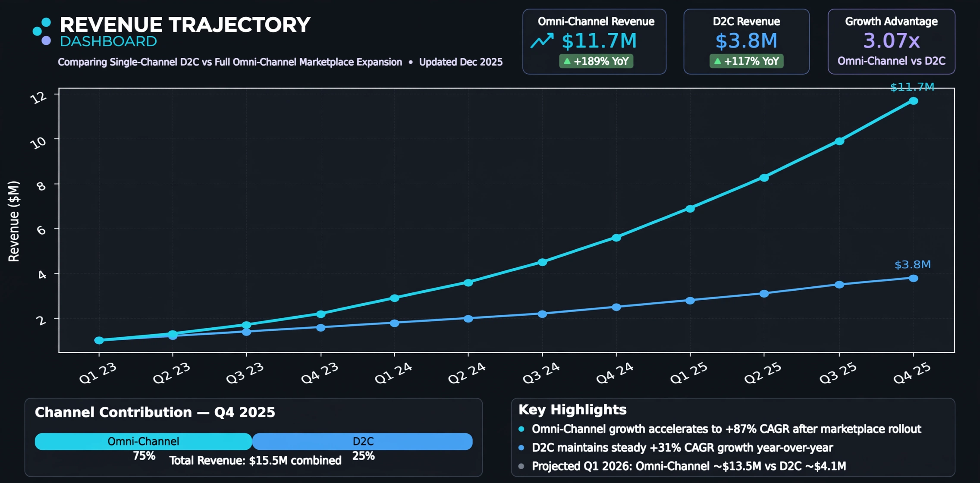
Task: Click the 3.07x growth value
Action: click(x=891, y=41)
